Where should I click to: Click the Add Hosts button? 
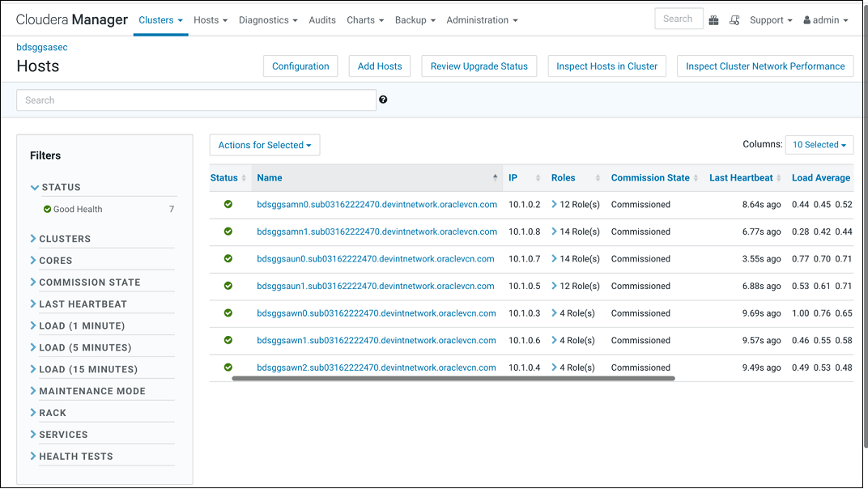[379, 66]
